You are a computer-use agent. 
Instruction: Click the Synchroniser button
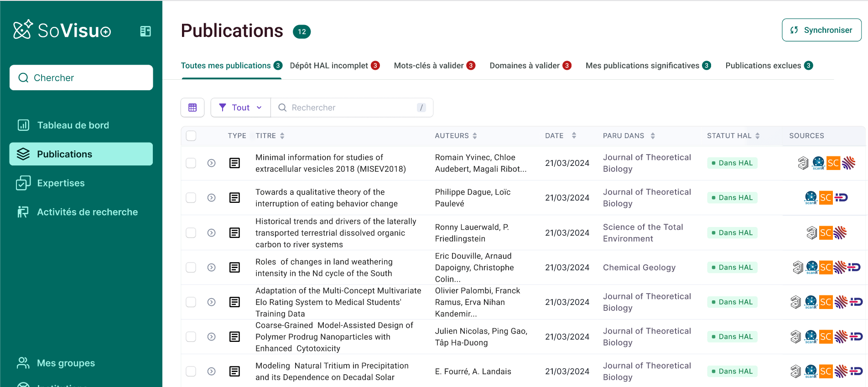[821, 30]
